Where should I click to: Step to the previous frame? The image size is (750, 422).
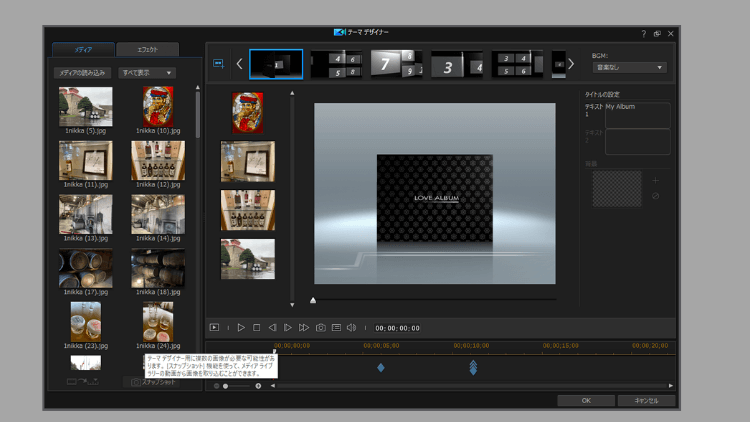tap(272, 327)
